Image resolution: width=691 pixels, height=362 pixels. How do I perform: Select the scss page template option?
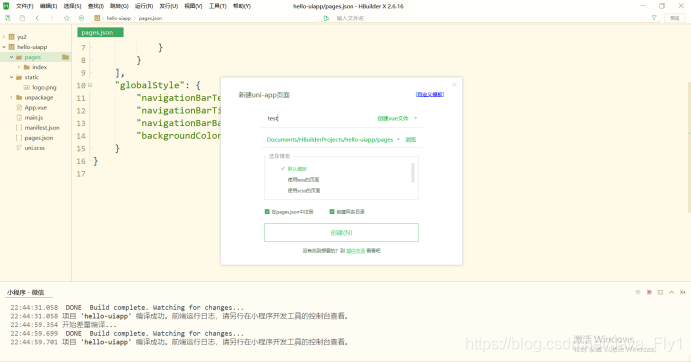[x=304, y=191]
